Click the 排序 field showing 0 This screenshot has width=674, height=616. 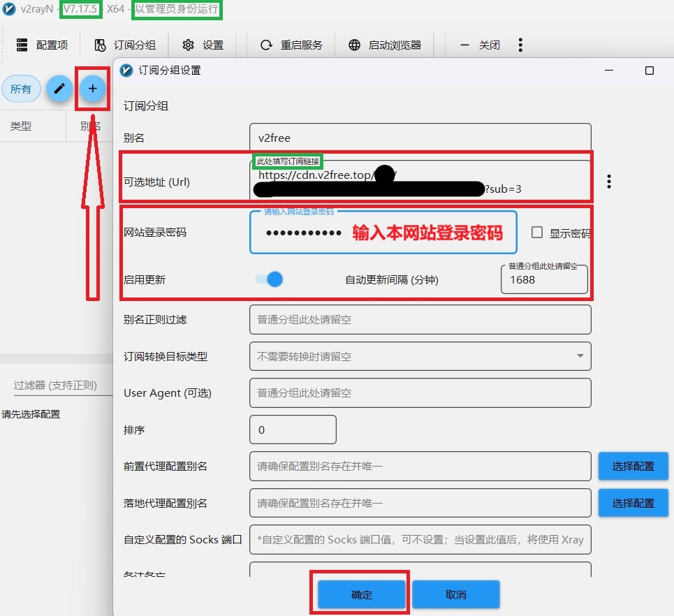[x=293, y=430]
